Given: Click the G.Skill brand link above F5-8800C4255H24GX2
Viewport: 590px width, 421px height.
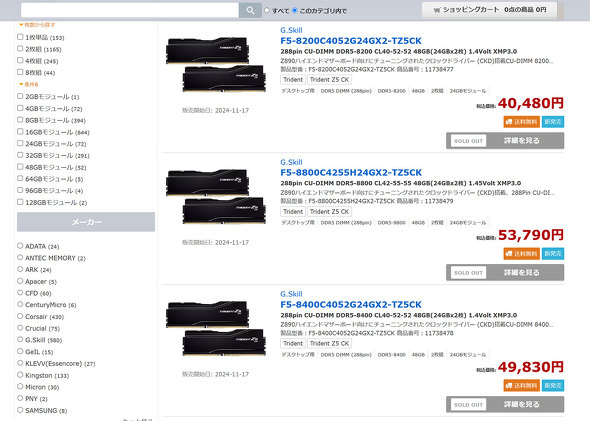Looking at the screenshot, I should [x=291, y=162].
